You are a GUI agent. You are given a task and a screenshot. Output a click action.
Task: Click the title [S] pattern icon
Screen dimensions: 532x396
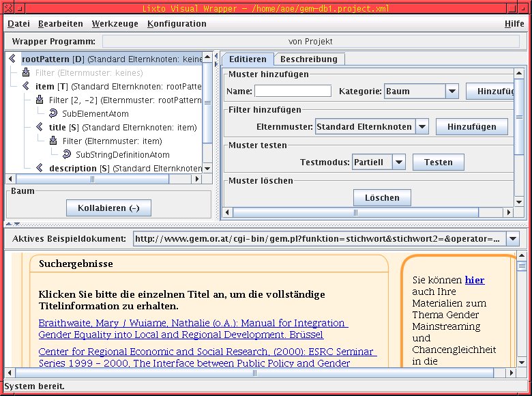click(40, 128)
